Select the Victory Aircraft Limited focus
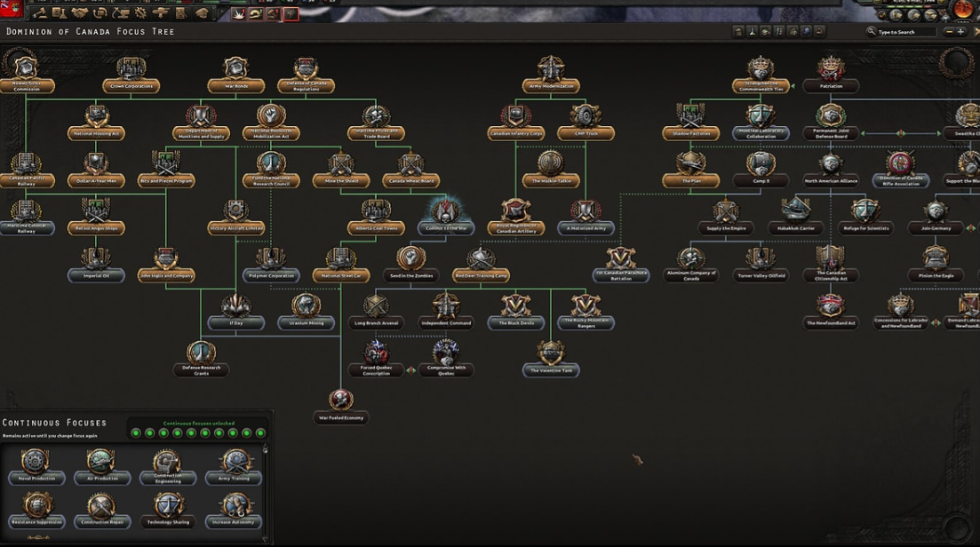Image resolution: width=980 pixels, height=547 pixels. [x=236, y=218]
